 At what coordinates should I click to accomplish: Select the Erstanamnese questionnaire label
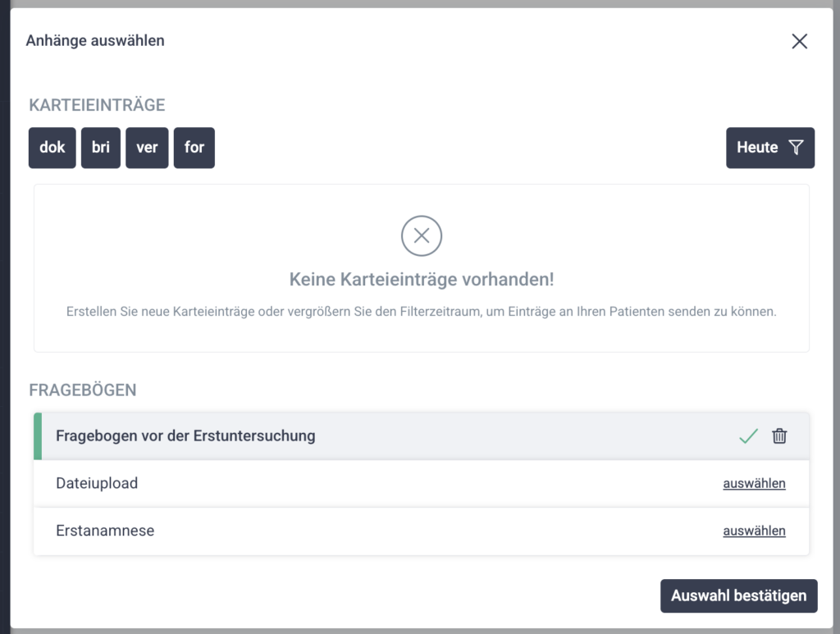(x=105, y=531)
